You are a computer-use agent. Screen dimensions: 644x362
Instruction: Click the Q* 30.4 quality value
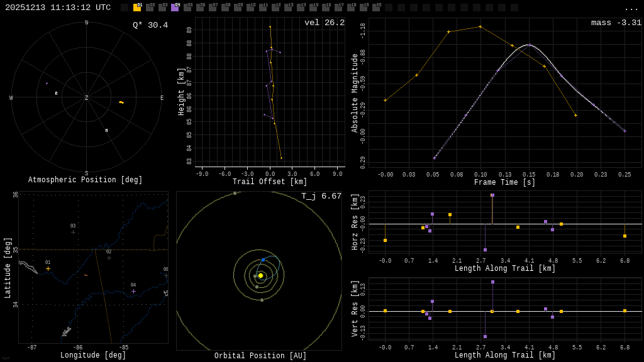click(150, 25)
